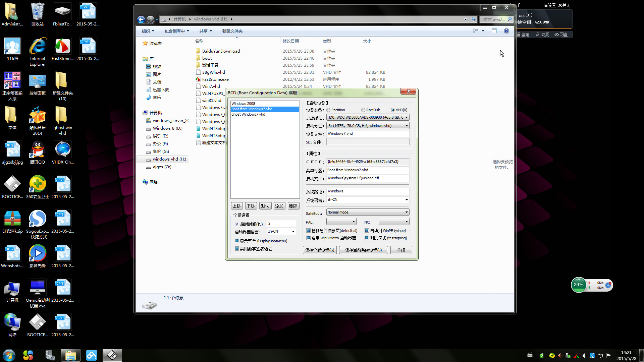The width and height of the screenshot is (644, 362).
Task: Open Explorer help icon
Action: [506, 31]
